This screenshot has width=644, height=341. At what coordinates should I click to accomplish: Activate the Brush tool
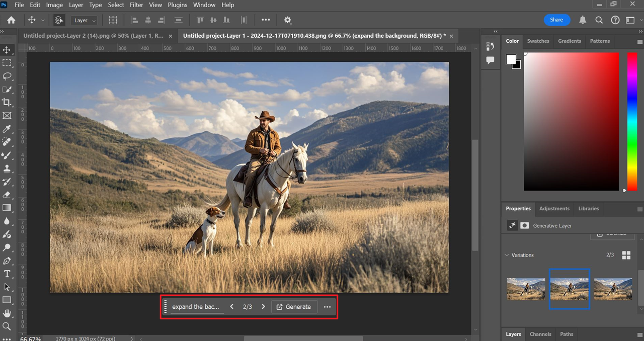click(7, 155)
